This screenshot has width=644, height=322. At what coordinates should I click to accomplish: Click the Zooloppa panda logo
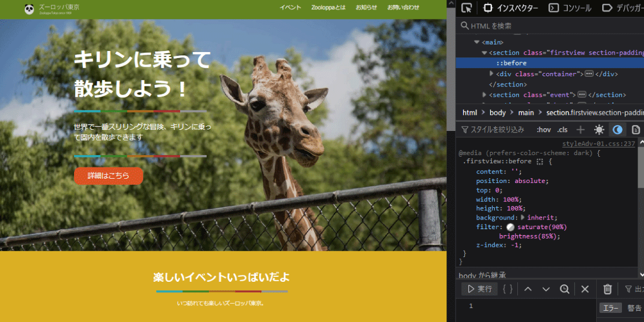pyautogui.click(x=29, y=8)
